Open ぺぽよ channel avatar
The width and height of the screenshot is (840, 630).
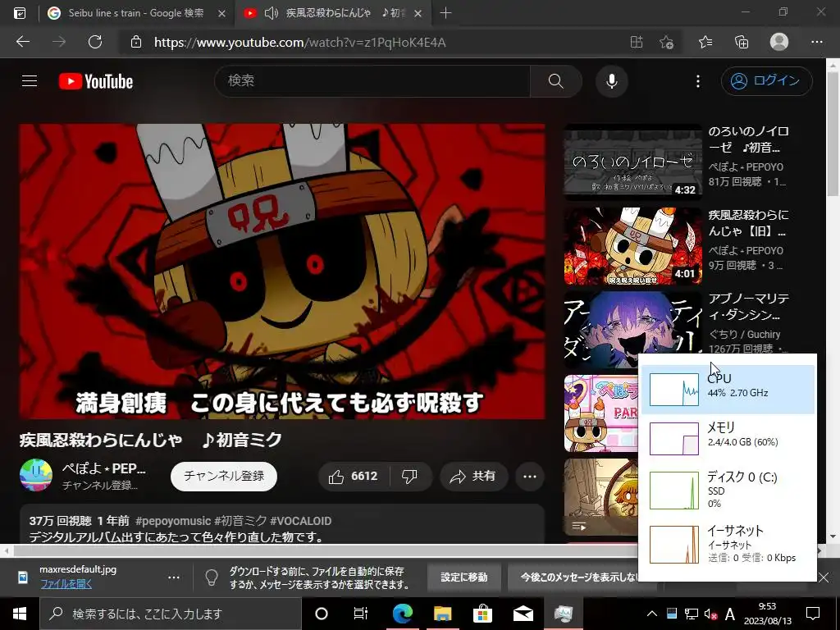[x=36, y=475]
